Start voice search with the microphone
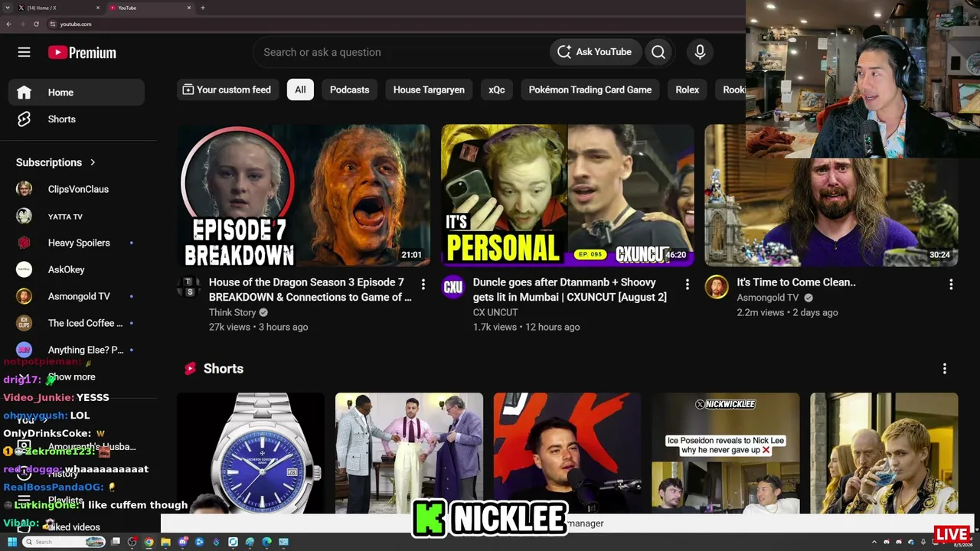 (x=700, y=52)
